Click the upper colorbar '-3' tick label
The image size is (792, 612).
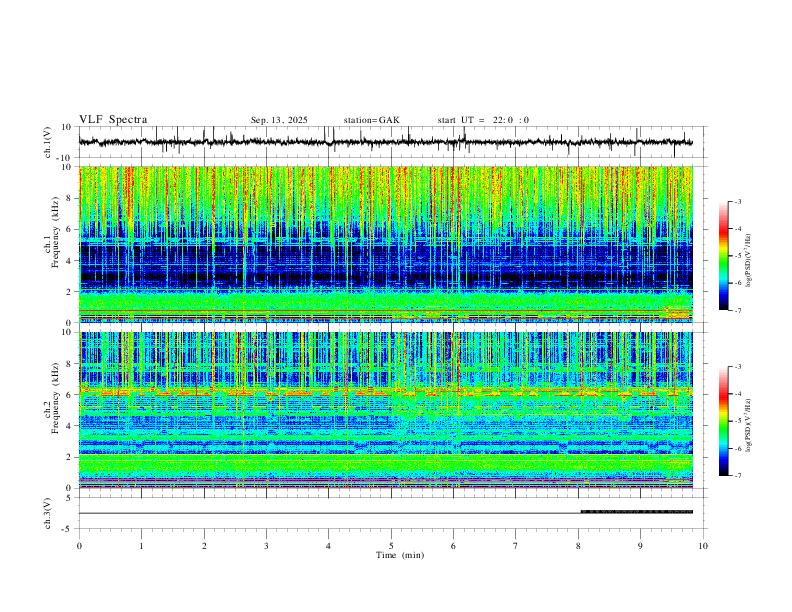coord(737,201)
